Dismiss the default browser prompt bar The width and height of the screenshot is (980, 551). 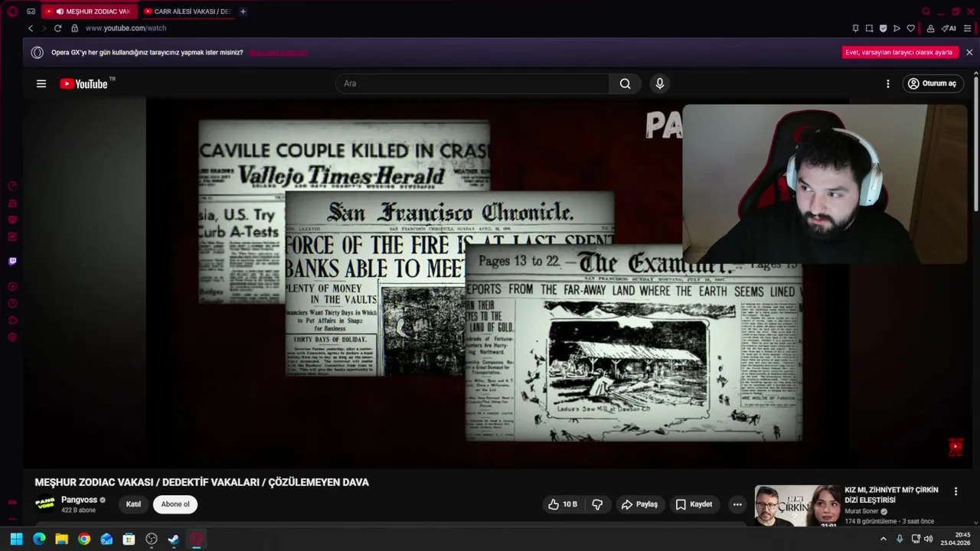[x=969, y=52]
